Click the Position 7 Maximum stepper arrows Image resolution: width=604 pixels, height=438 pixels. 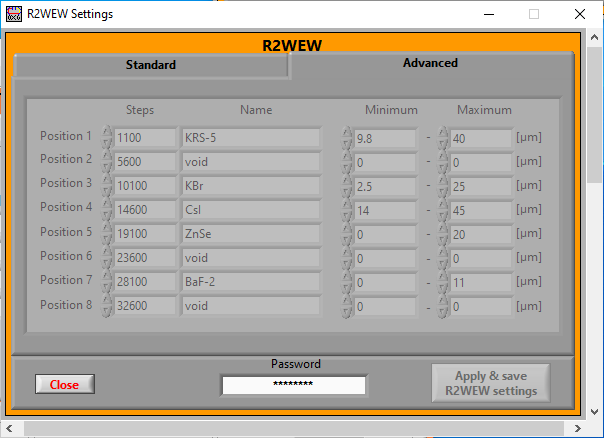(x=443, y=282)
